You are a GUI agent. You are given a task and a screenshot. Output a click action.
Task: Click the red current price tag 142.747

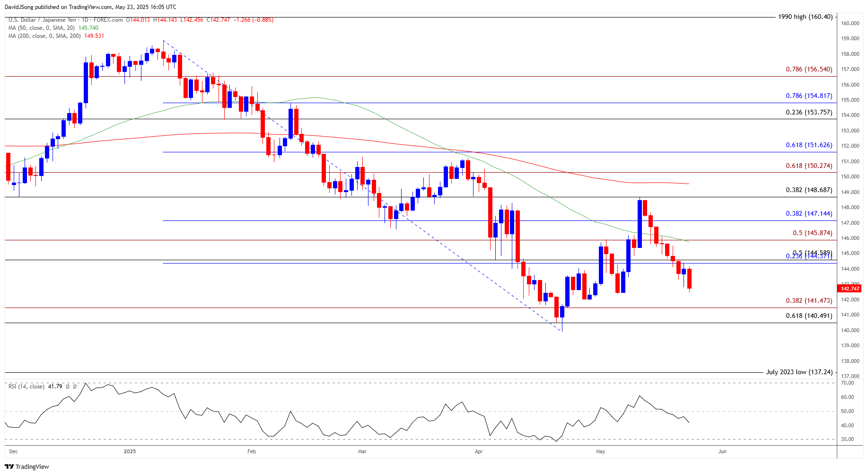click(x=850, y=289)
